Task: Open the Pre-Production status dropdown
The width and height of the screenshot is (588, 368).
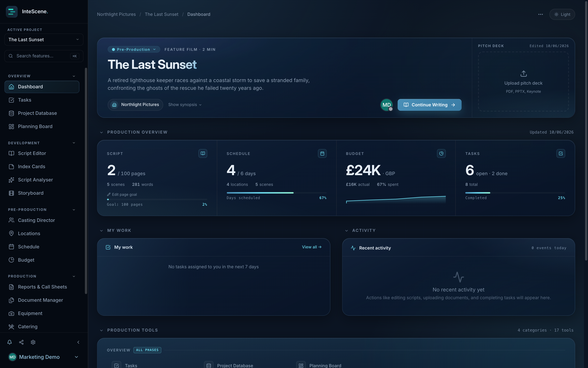Action: click(x=134, y=49)
